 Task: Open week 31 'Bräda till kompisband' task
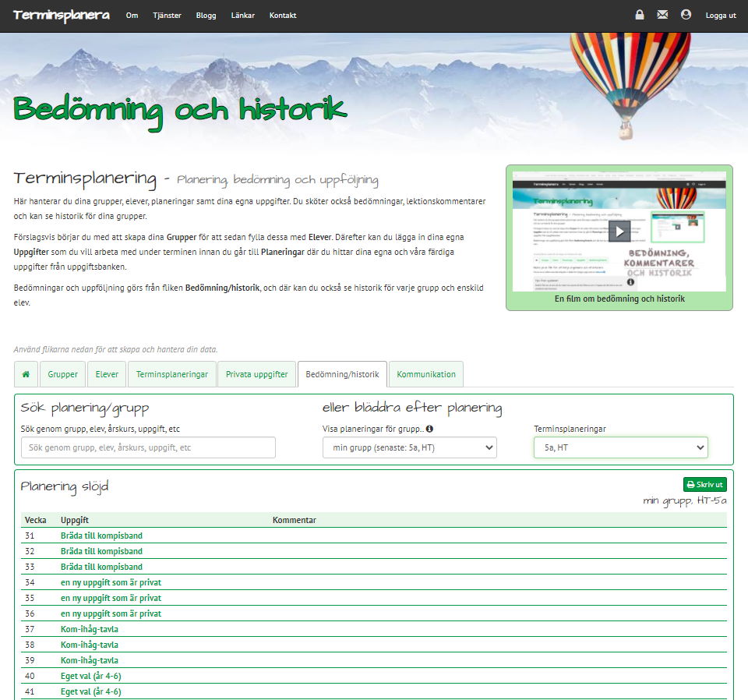(101, 536)
